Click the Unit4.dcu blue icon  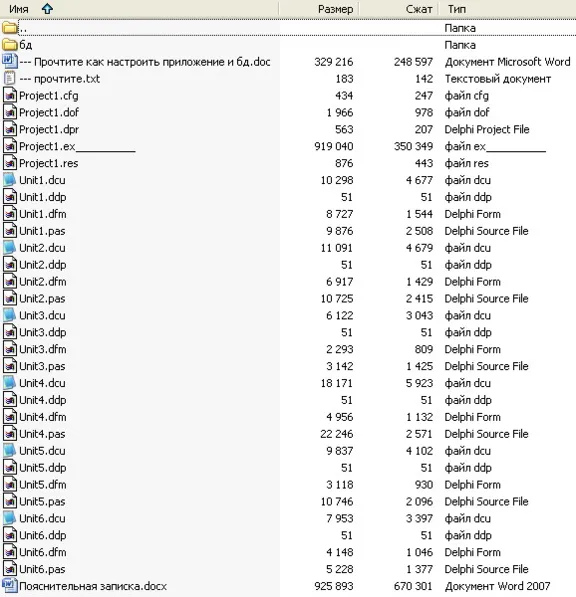coord(10,383)
